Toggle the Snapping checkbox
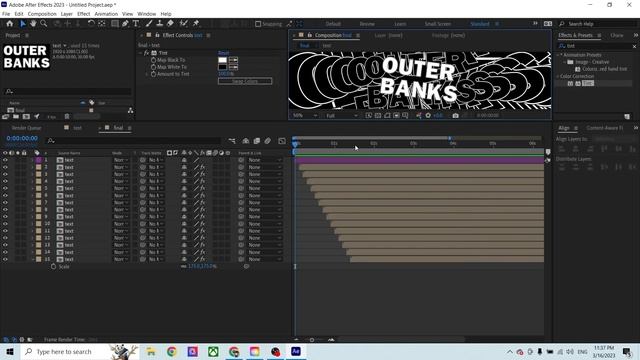640x360 pixels. 258,24
